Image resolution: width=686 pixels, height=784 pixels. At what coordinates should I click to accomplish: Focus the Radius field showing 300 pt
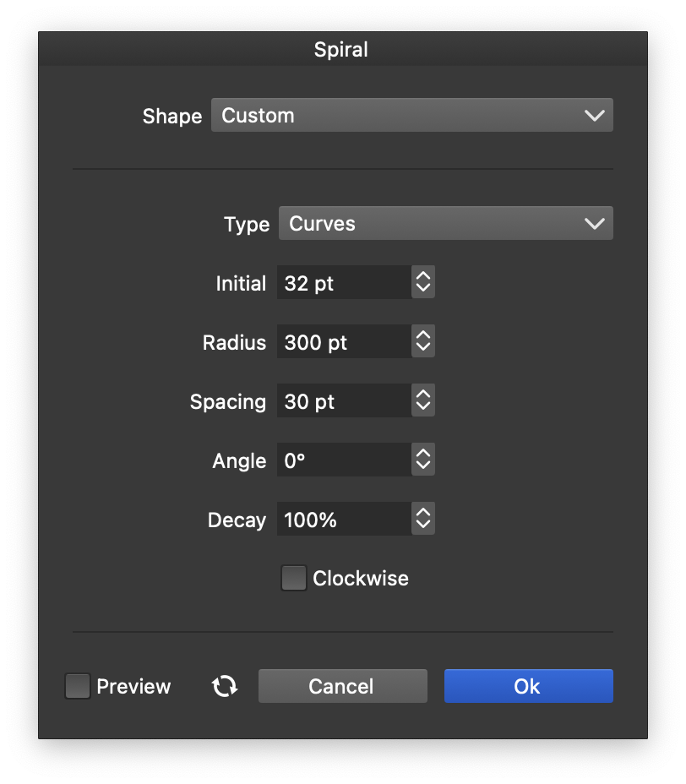[344, 342]
